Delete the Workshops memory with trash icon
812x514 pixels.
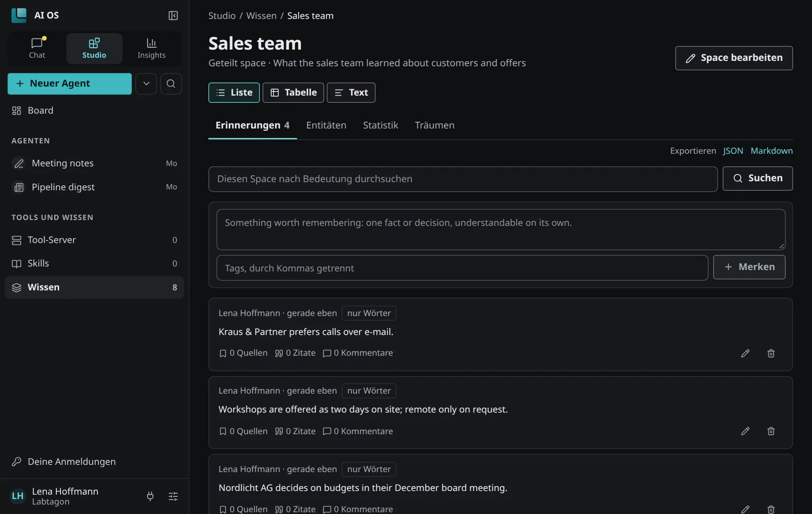tap(771, 431)
